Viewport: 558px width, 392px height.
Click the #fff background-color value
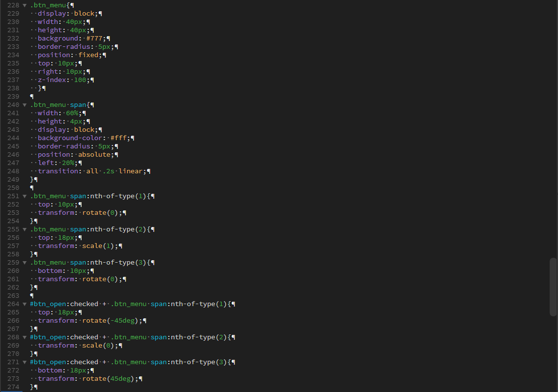tap(120, 138)
